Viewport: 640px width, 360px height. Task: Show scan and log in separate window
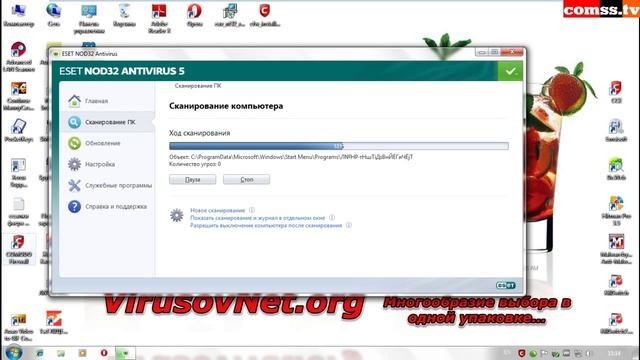(x=258, y=218)
